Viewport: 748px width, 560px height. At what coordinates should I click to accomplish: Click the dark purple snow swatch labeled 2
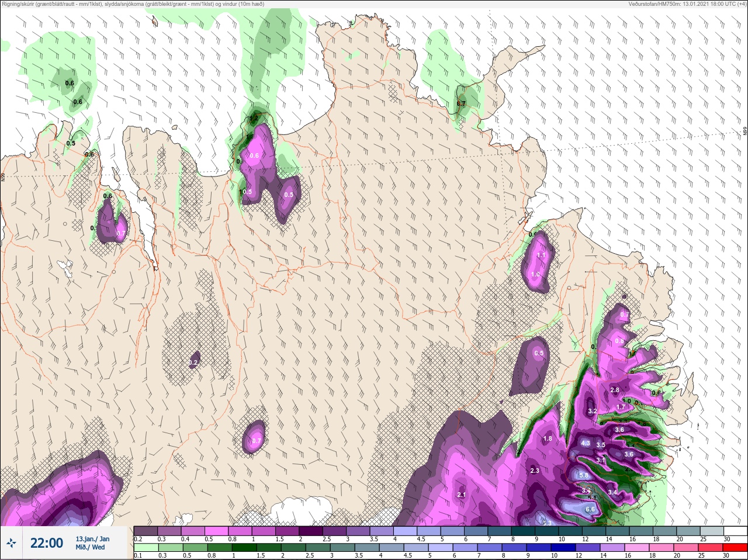[x=311, y=531]
